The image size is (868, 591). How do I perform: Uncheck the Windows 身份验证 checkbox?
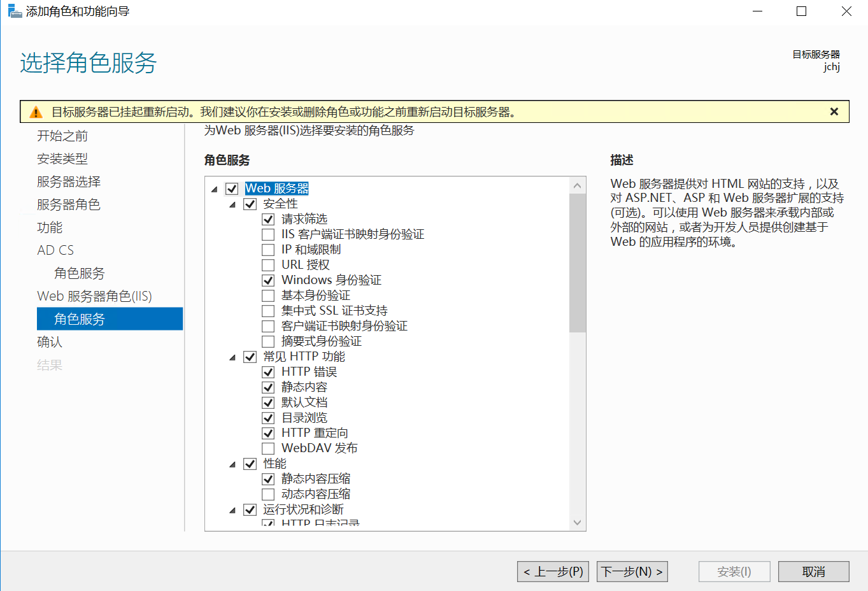click(268, 280)
